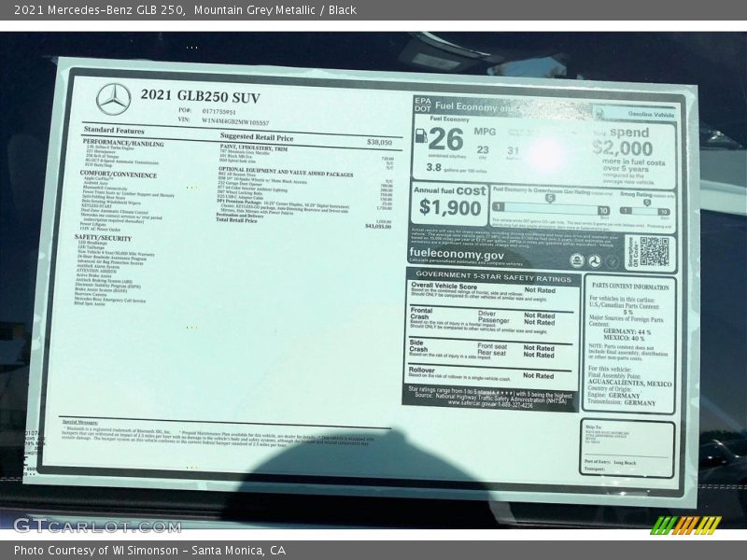Click the Gasoline Vehicle label
Viewport: 747px width, 560px height.
[x=651, y=113]
